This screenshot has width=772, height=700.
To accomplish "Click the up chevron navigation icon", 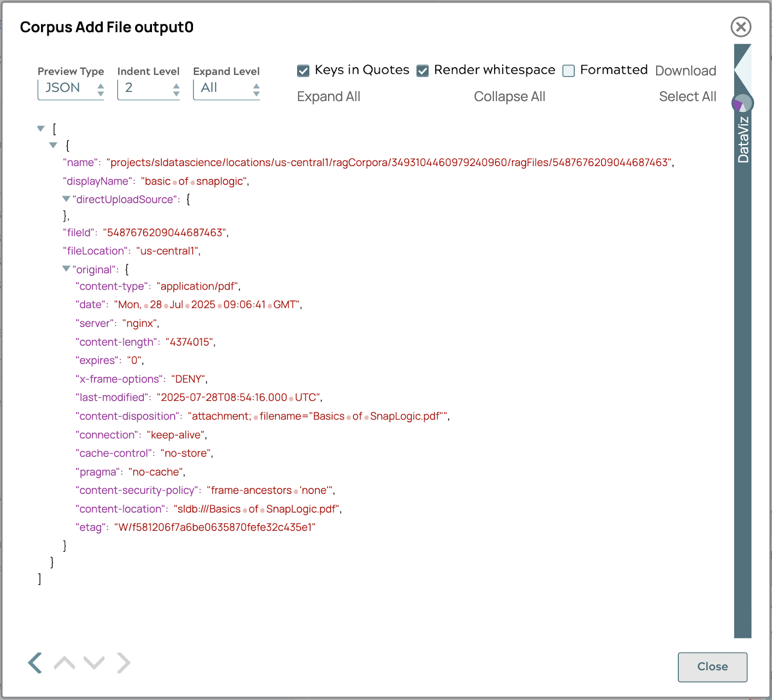I will click(64, 663).
